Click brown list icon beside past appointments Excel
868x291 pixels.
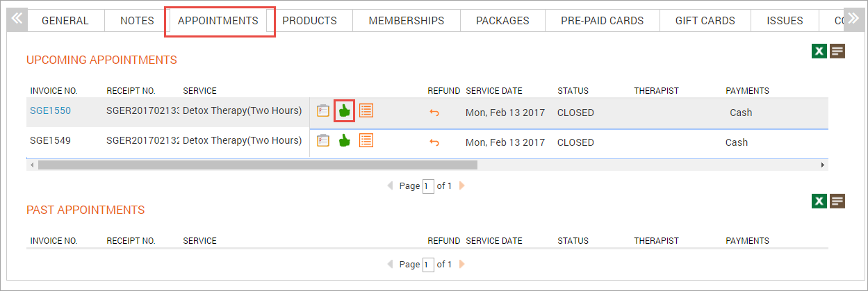click(837, 201)
